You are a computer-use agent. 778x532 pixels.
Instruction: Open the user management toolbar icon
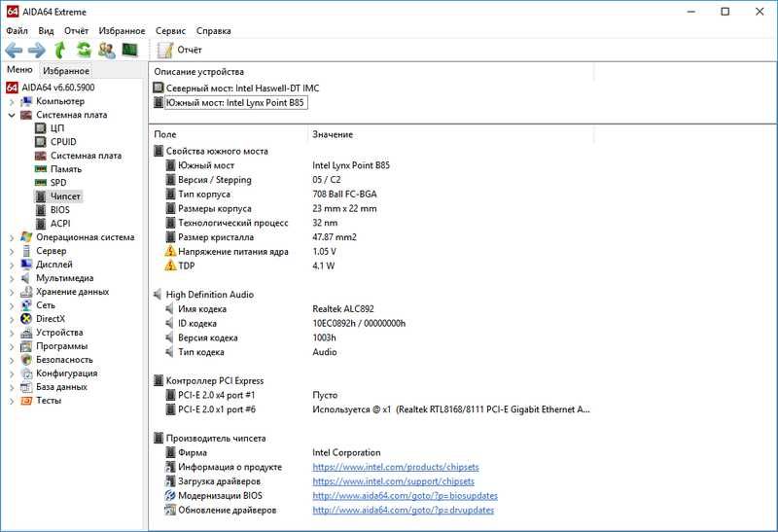point(107,51)
